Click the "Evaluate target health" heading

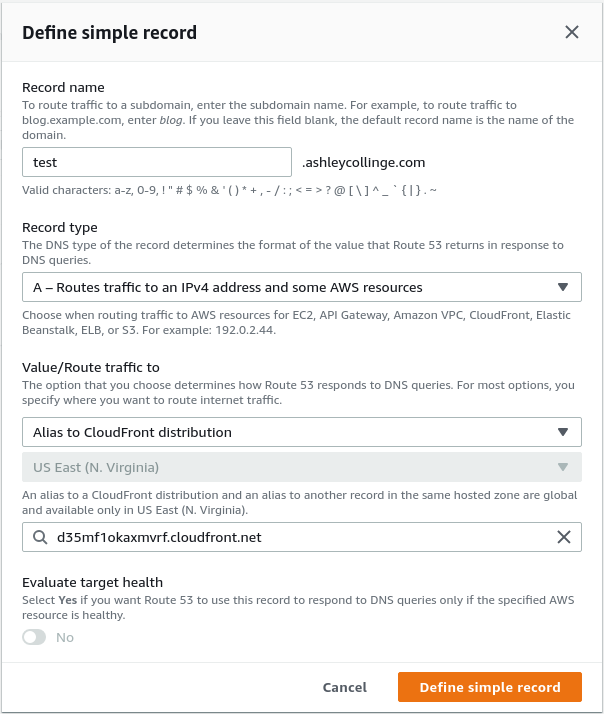click(x=92, y=582)
